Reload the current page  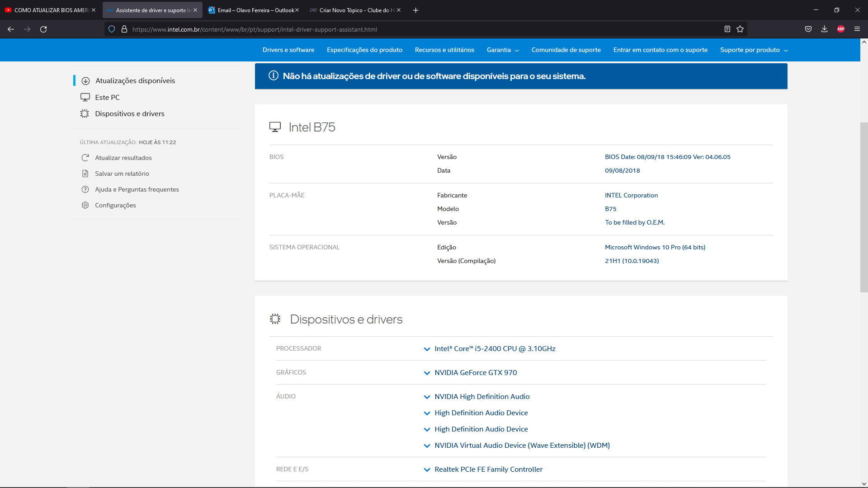coord(43,29)
